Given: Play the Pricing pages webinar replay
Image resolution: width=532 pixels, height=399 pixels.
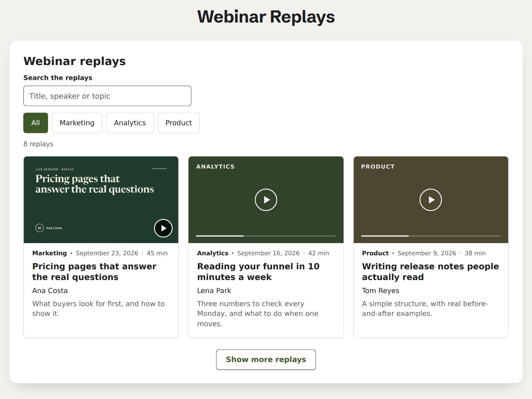Looking at the screenshot, I should click(163, 228).
